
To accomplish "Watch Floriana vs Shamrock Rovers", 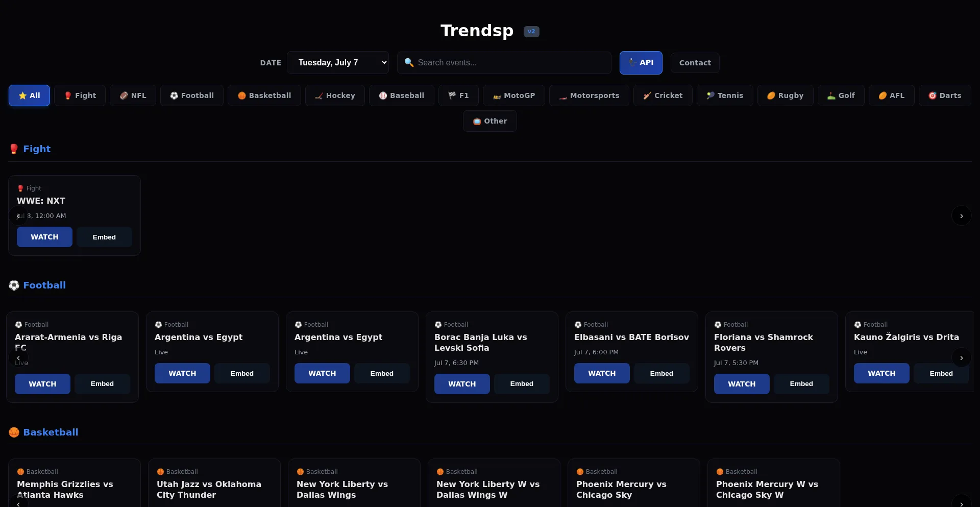I will pos(742,384).
